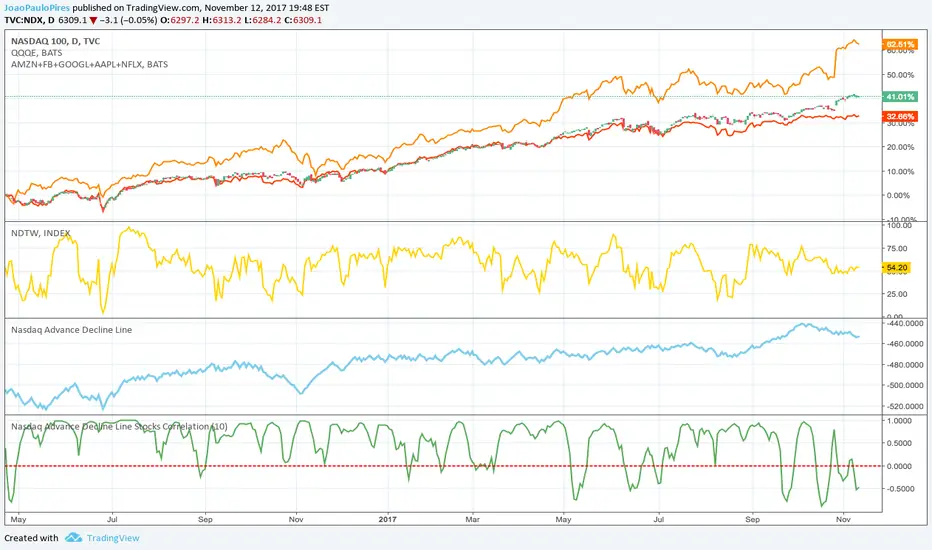Click the 0.5000 correlation axis label
This screenshot has height=550, width=932.
[899, 443]
